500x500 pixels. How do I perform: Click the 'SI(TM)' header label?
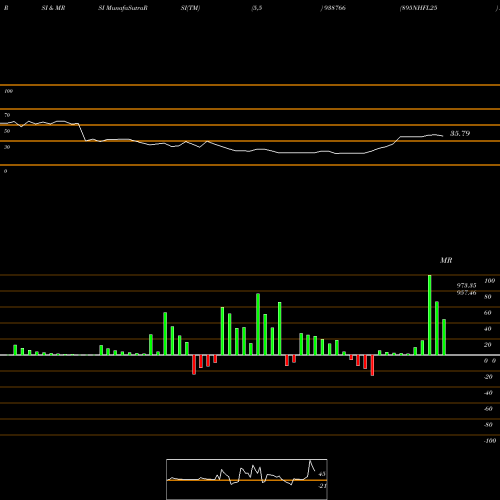[190, 8]
